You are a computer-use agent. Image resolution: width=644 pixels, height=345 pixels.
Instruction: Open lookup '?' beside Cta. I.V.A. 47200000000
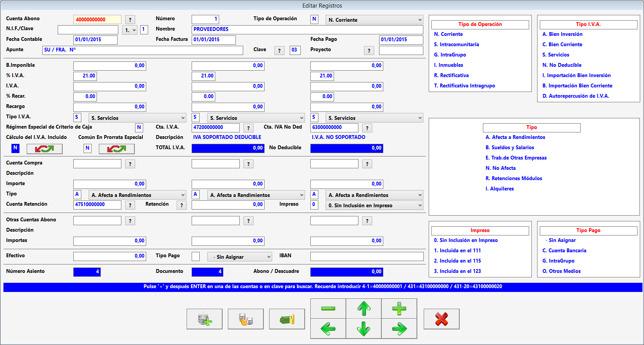(249, 128)
